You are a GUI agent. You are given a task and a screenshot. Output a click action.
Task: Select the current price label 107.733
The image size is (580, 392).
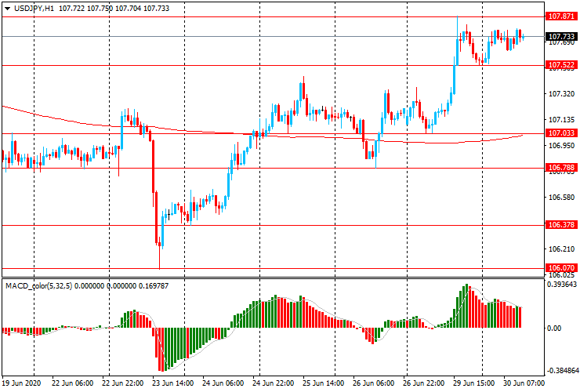point(561,36)
